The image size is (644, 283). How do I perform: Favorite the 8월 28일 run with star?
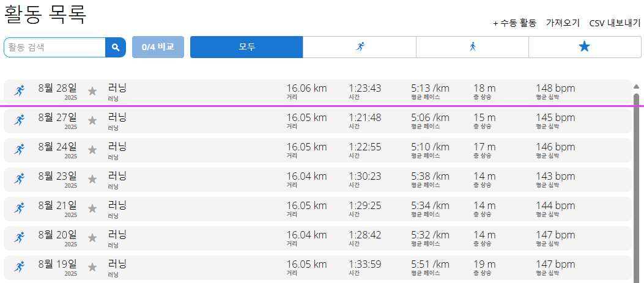click(x=92, y=91)
